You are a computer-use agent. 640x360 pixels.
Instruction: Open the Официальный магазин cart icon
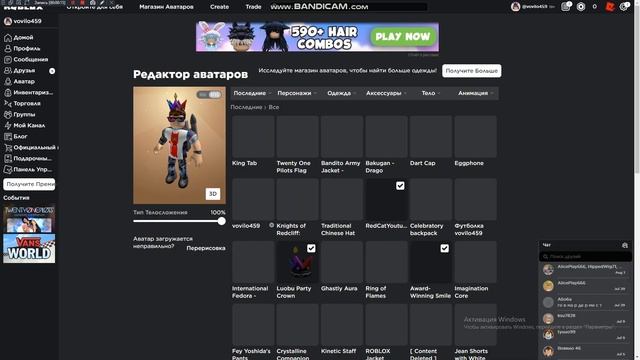point(8,148)
